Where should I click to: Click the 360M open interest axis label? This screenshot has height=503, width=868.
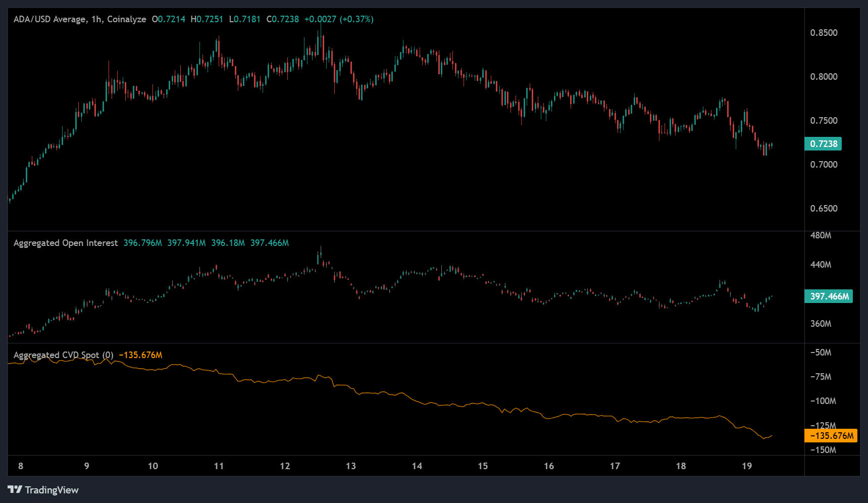coord(821,324)
